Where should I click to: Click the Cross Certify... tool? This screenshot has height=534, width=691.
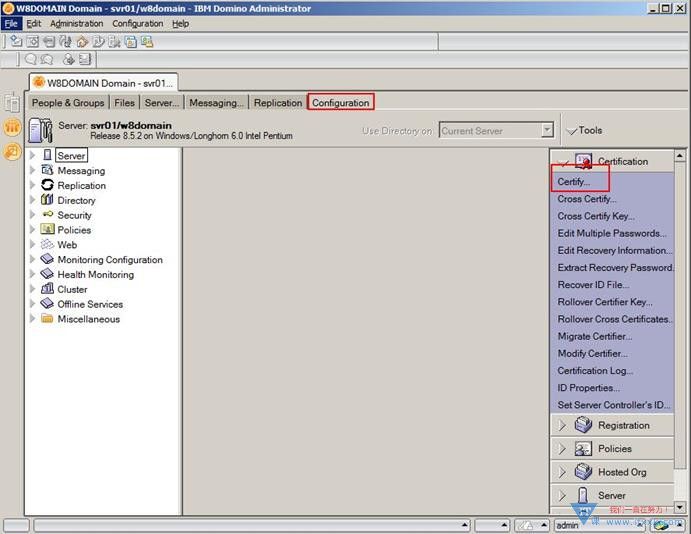[587, 199]
